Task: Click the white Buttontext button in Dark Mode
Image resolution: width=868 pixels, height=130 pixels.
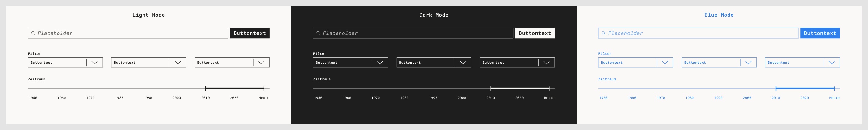Action: coord(535,33)
